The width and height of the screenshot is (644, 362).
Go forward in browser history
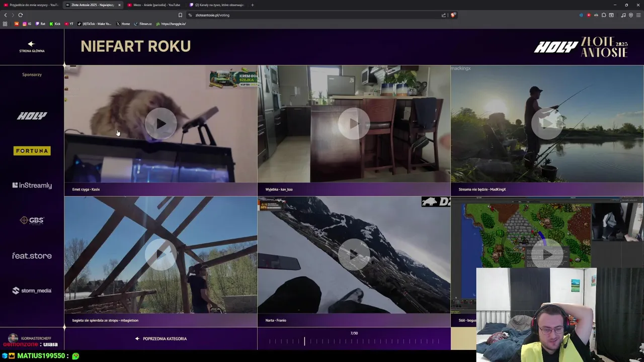(13, 15)
